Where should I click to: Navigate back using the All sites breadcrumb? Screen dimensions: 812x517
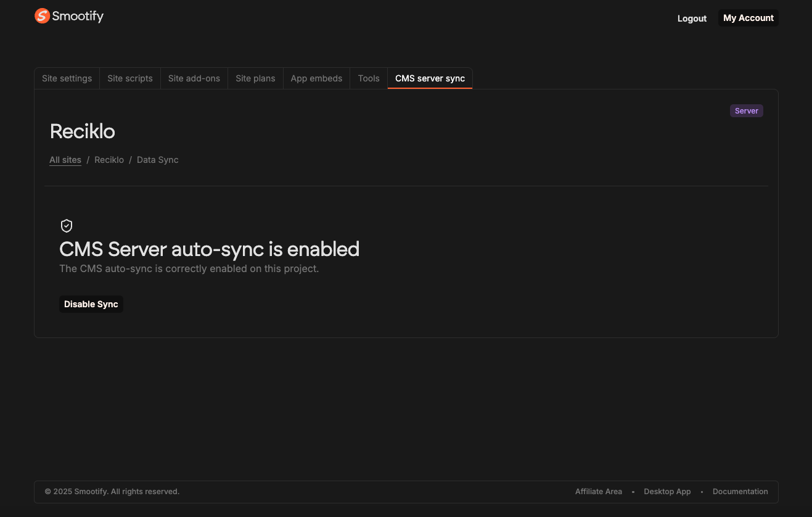pyautogui.click(x=65, y=159)
